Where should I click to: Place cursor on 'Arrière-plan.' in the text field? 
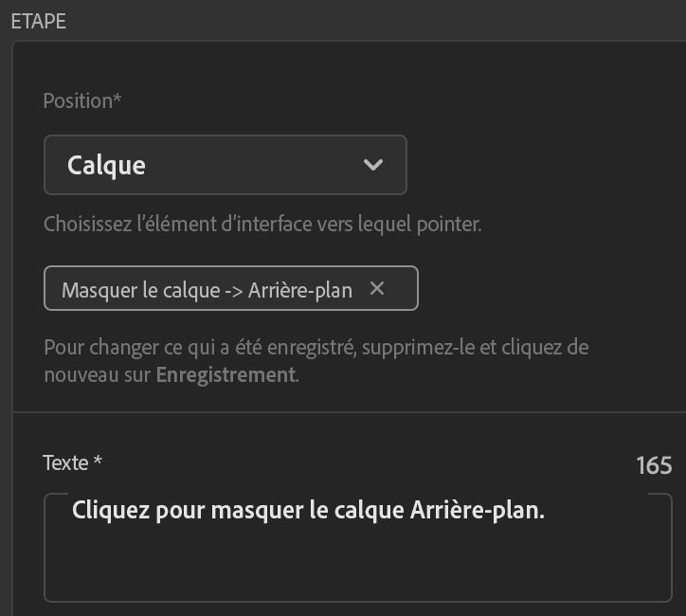478,511
